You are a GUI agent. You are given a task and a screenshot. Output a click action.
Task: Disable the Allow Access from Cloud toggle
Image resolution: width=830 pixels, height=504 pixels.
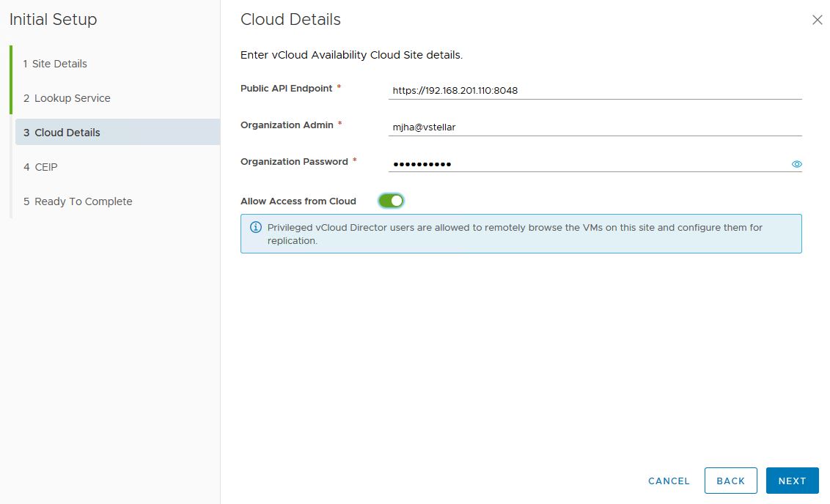coord(392,201)
